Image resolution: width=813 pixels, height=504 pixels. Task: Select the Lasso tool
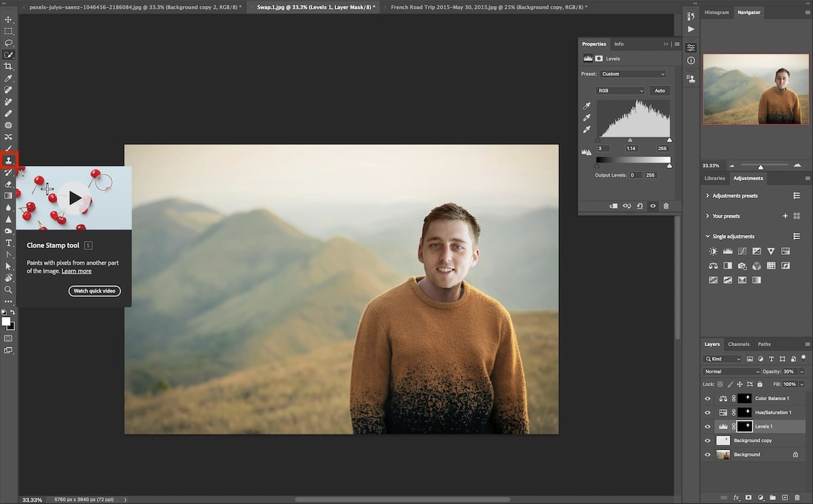pyautogui.click(x=9, y=43)
